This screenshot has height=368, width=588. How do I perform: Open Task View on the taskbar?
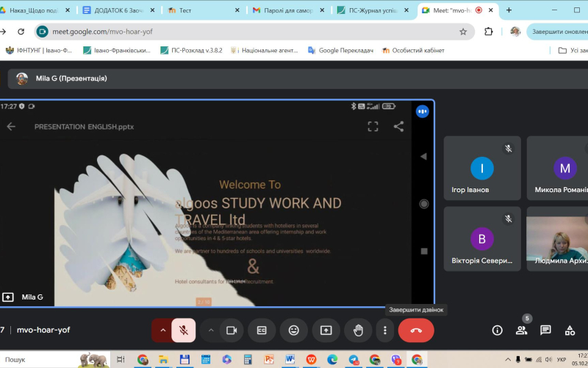click(x=121, y=359)
